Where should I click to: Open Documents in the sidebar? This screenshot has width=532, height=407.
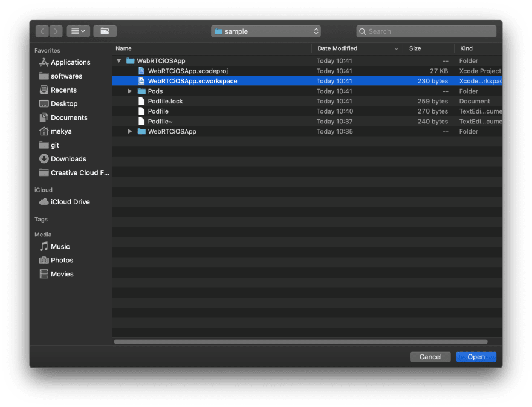point(69,117)
